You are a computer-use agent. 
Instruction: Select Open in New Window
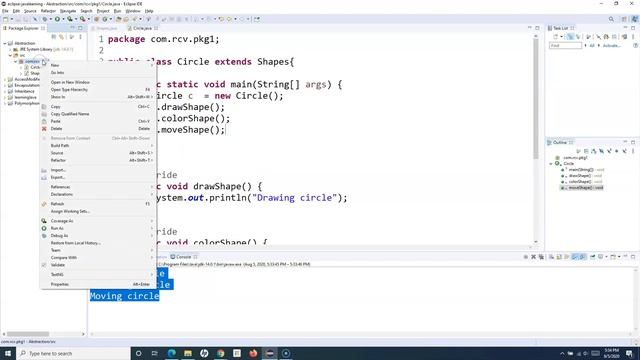click(98, 82)
